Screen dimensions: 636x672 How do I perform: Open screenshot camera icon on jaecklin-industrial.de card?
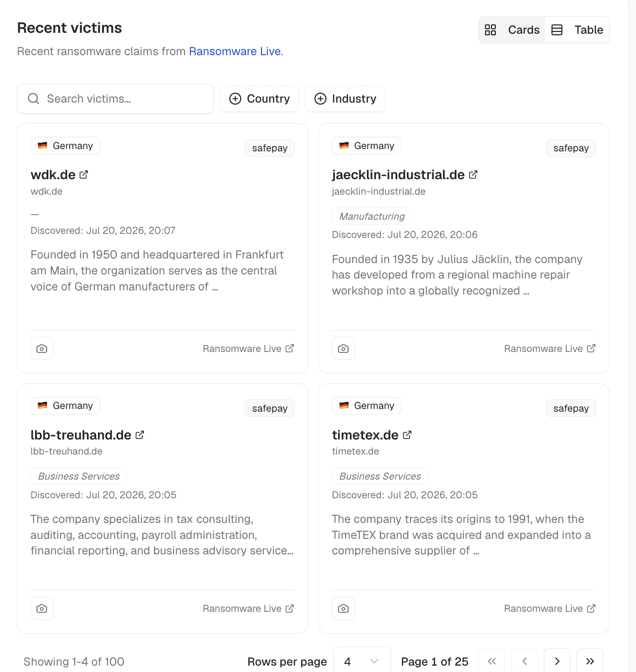coord(344,349)
